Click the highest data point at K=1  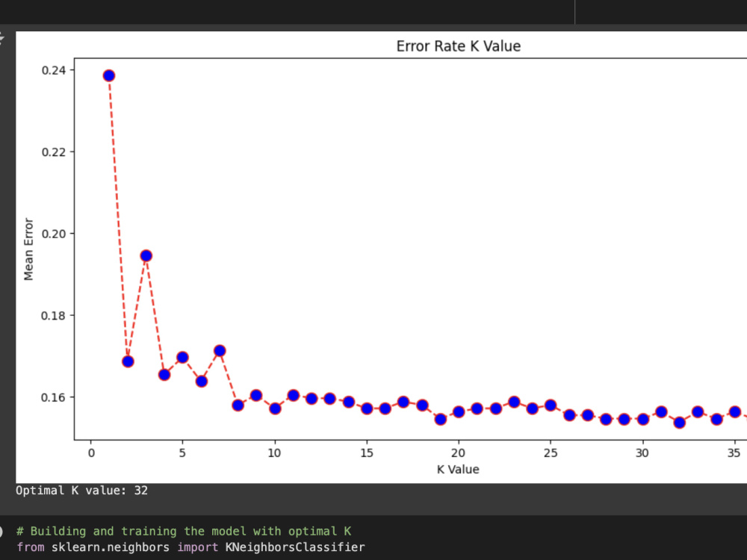[109, 75]
